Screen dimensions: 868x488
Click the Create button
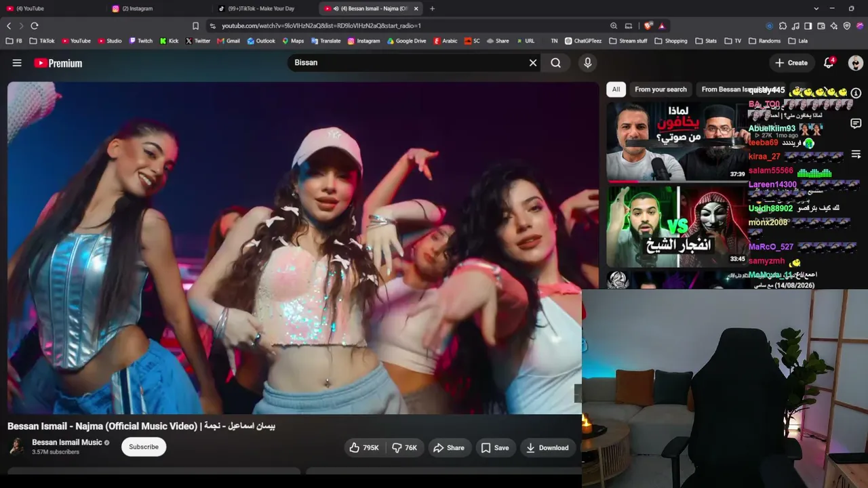coord(791,63)
